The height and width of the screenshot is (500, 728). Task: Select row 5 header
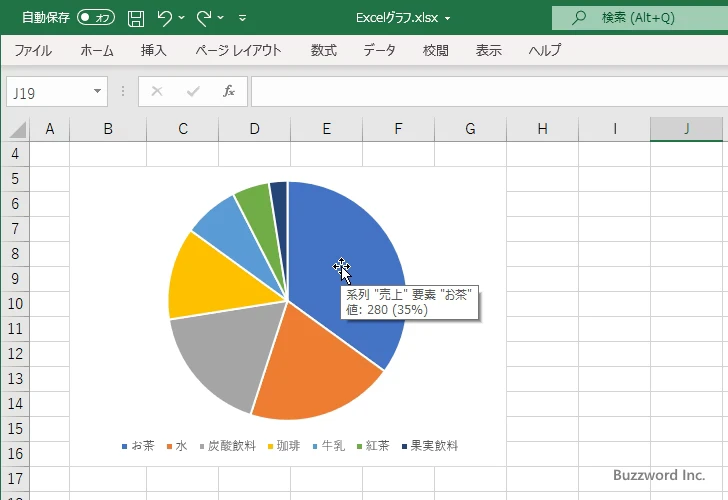coord(15,179)
